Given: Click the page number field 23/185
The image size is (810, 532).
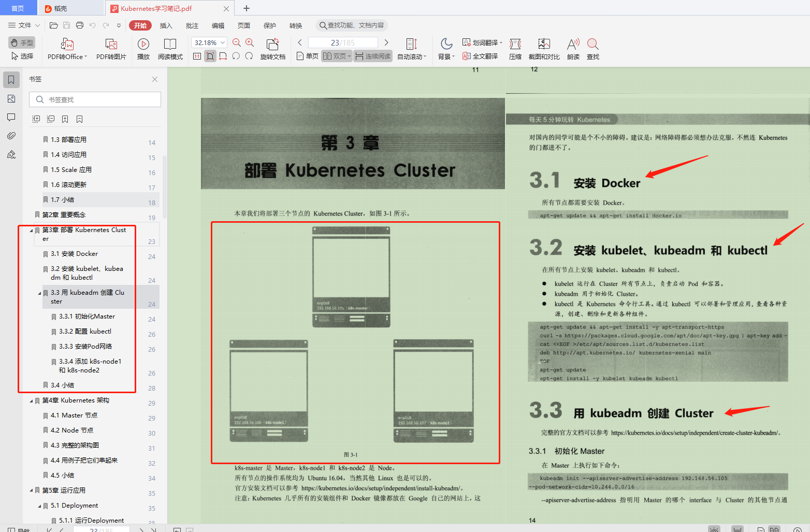Looking at the screenshot, I should click(343, 42).
